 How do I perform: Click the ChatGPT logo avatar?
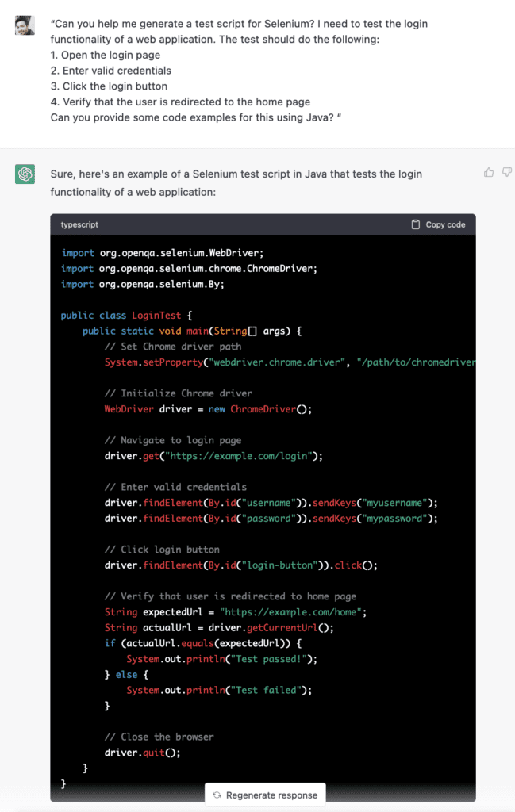tap(25, 174)
